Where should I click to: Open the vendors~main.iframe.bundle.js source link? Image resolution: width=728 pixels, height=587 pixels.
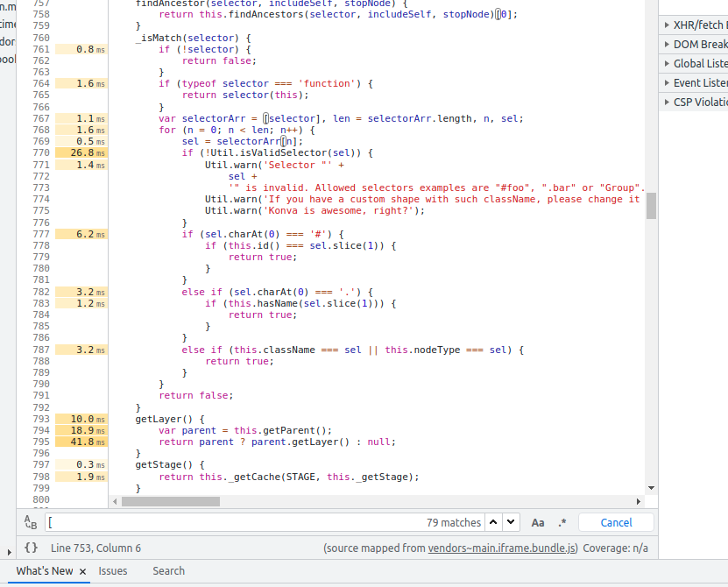coord(502,547)
